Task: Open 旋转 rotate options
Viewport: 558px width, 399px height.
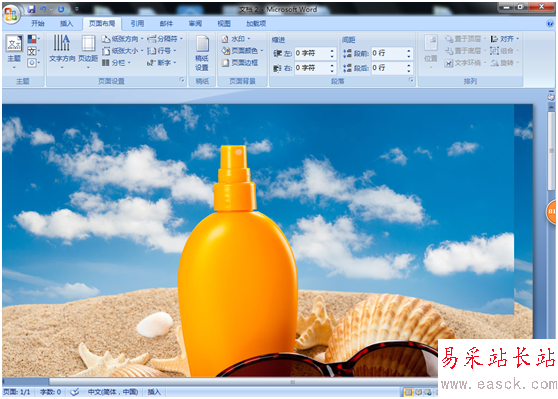Action: tap(505, 63)
